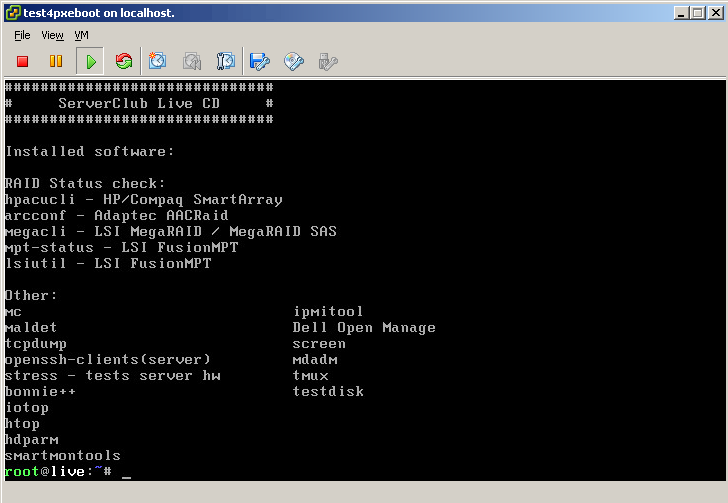Screen dimensions: 728x503
Task: Power on the VM with green play
Action: (x=91, y=61)
